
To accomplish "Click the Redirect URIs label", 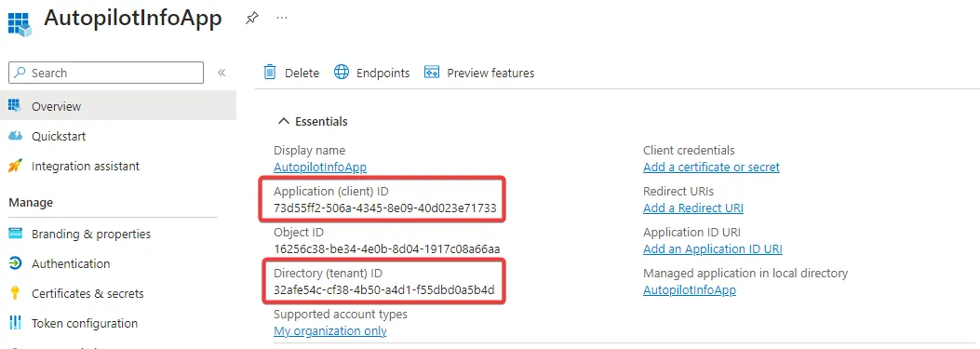I will (x=678, y=192).
